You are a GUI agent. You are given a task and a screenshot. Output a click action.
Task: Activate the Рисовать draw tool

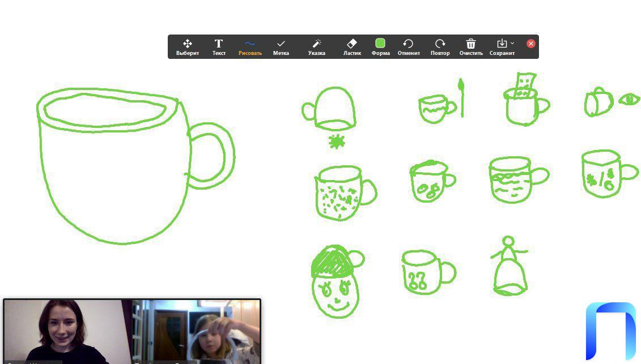[250, 47]
